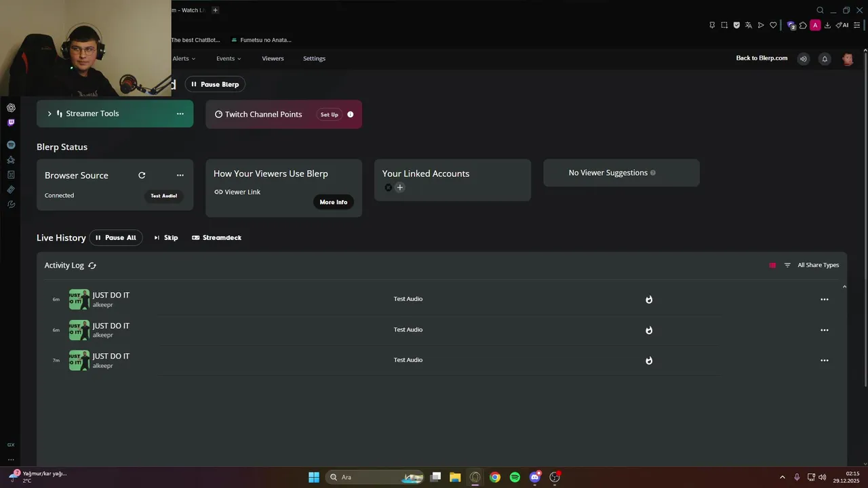Viewport: 868px width, 488px height.
Task: Open the ticket-shaped sidebar icon
Action: [11, 190]
